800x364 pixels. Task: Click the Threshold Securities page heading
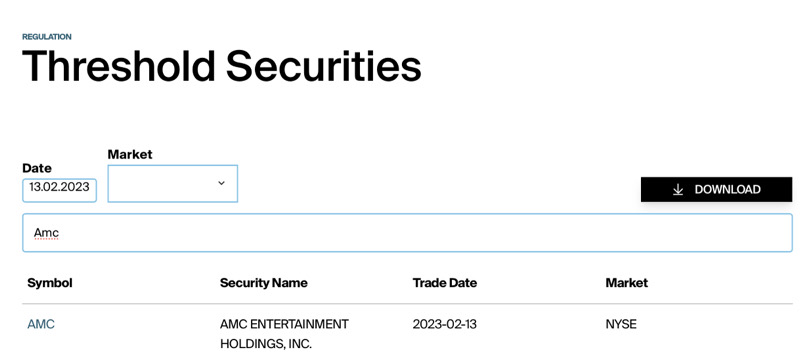click(x=222, y=66)
